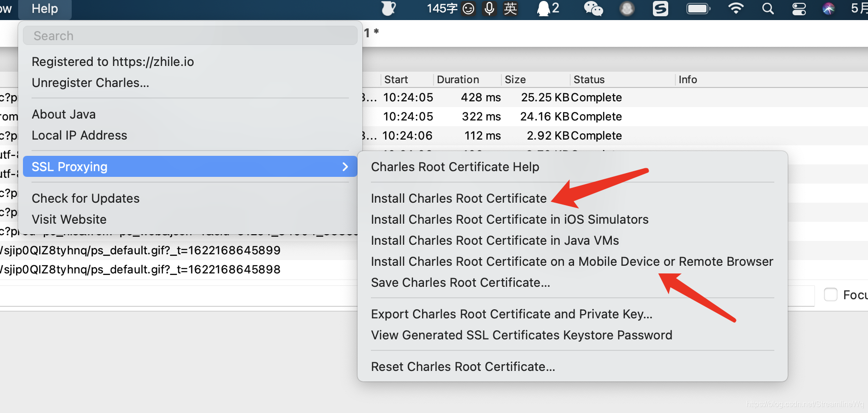Click the 145字 input method counter
Screen dimensions: 868x413
(x=442, y=9)
